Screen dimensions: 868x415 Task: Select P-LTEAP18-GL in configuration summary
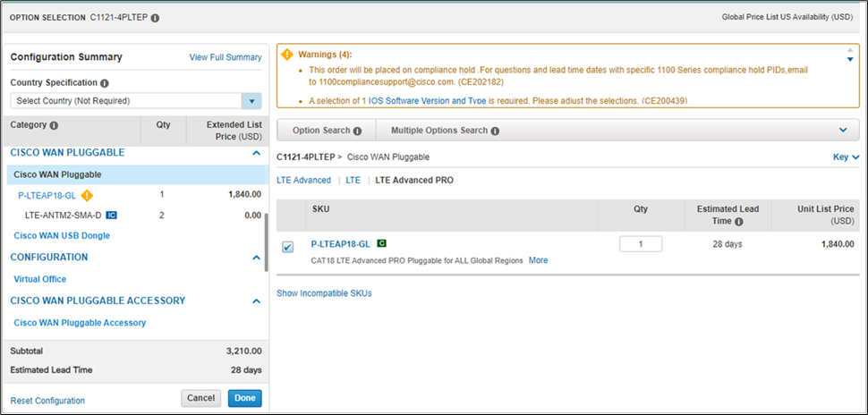[47, 195]
